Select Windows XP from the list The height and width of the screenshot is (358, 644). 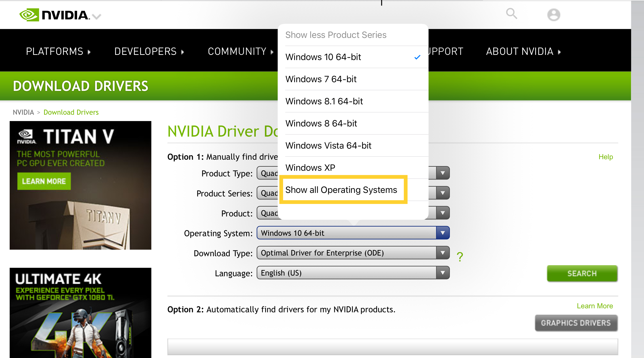click(x=310, y=168)
